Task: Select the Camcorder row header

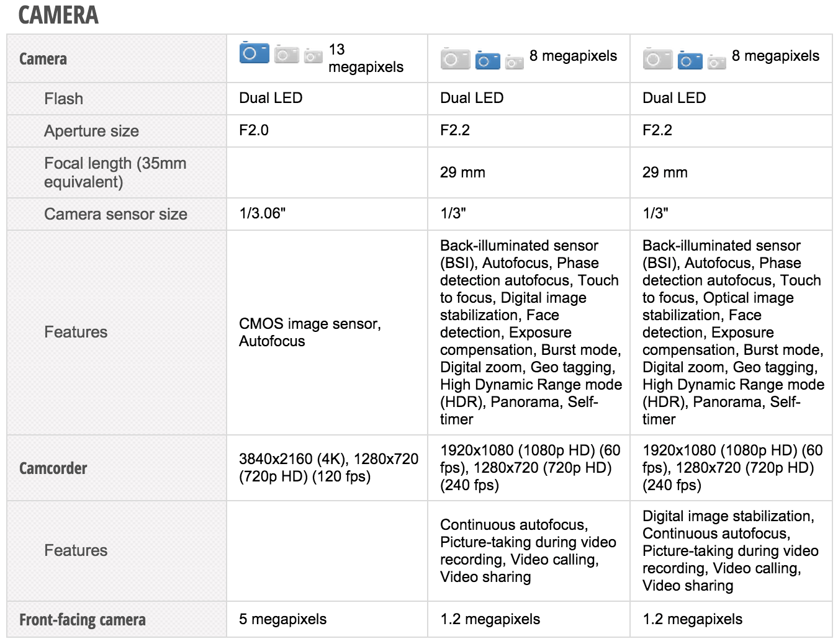Action: tap(53, 468)
